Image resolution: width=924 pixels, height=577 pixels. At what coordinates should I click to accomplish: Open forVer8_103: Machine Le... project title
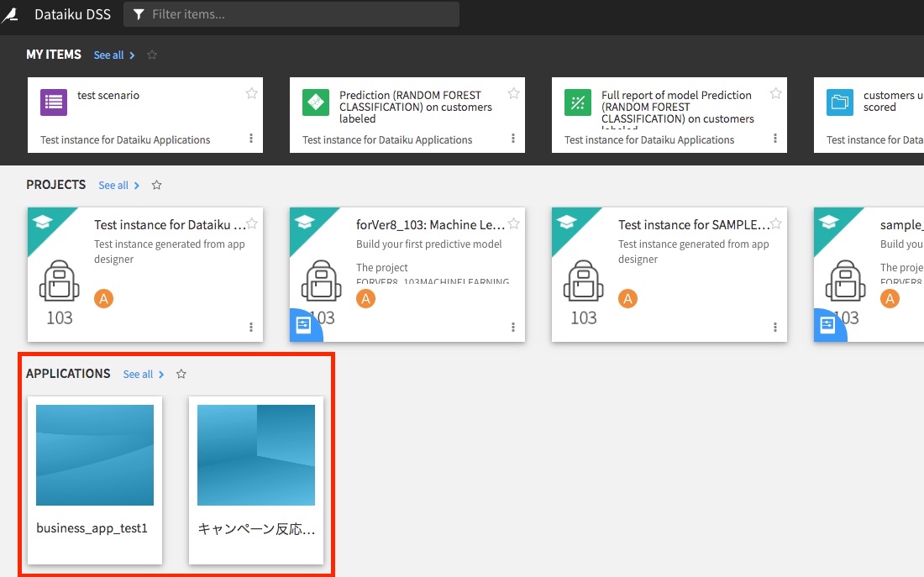click(x=430, y=224)
